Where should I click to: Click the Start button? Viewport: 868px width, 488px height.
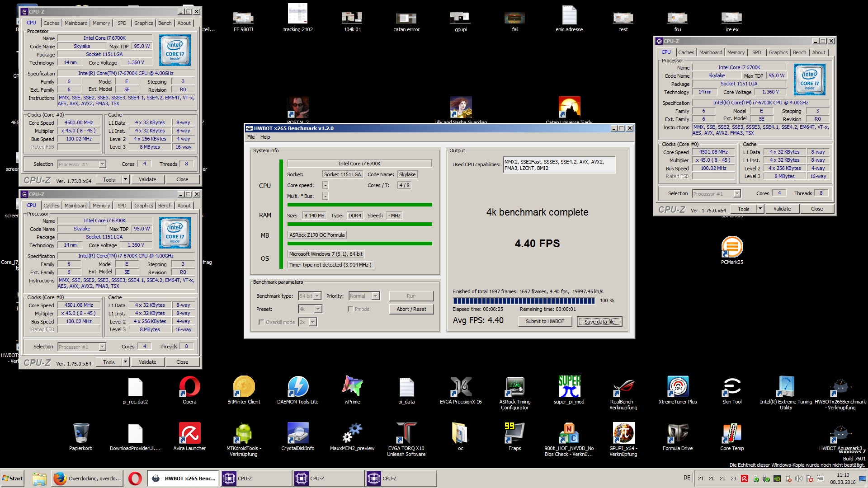[13, 479]
